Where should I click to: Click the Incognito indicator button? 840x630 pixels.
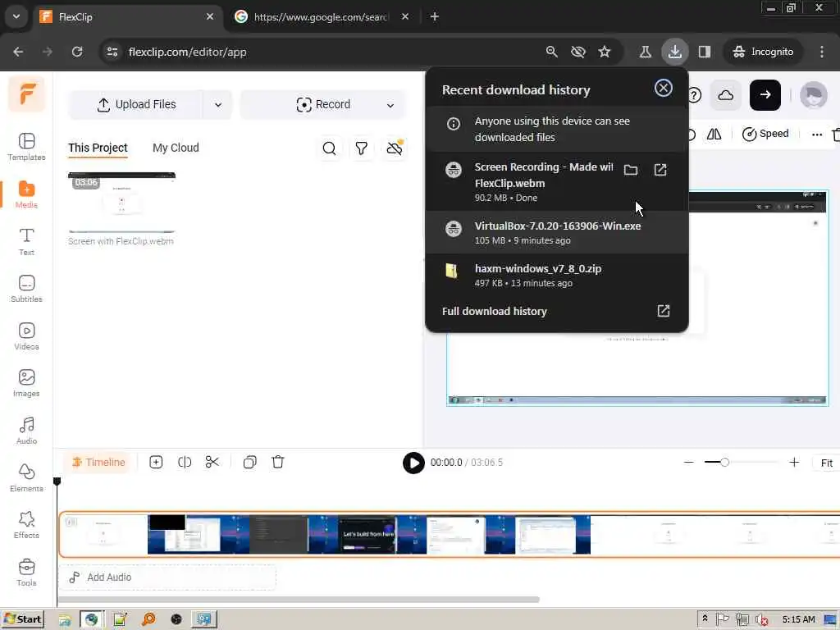pyautogui.click(x=764, y=52)
